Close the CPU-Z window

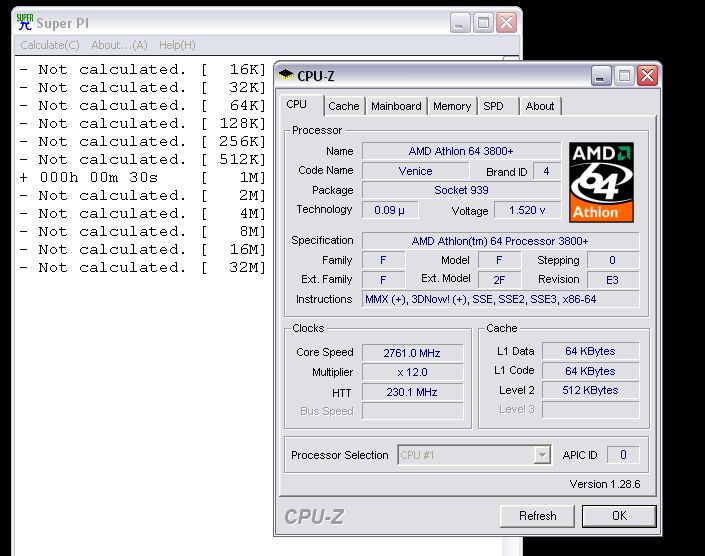pos(647,76)
